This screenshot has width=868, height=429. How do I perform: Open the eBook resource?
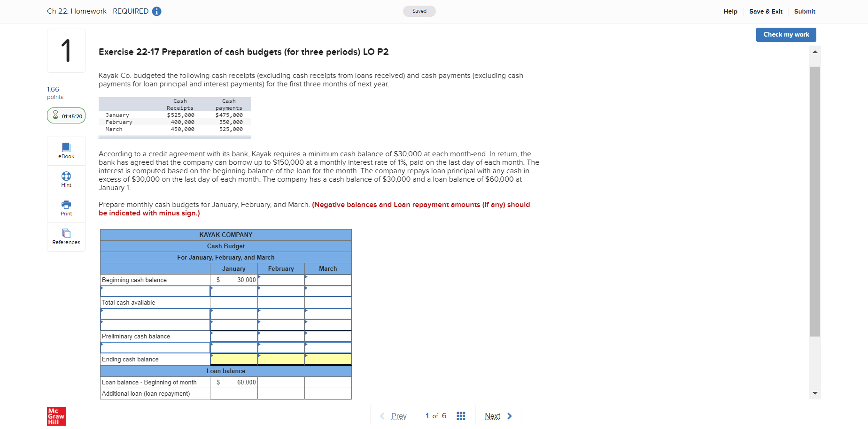click(66, 150)
